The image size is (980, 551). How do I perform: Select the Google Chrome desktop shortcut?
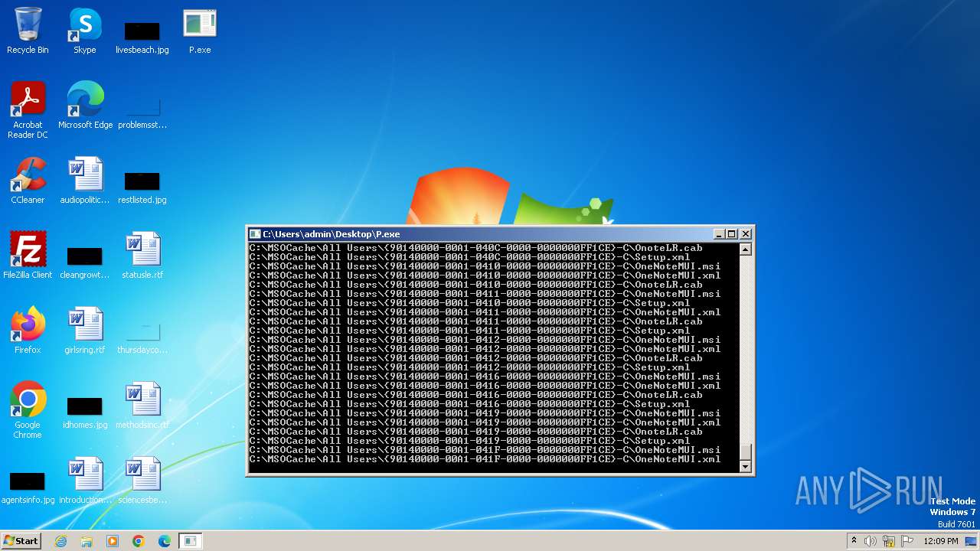(x=28, y=411)
